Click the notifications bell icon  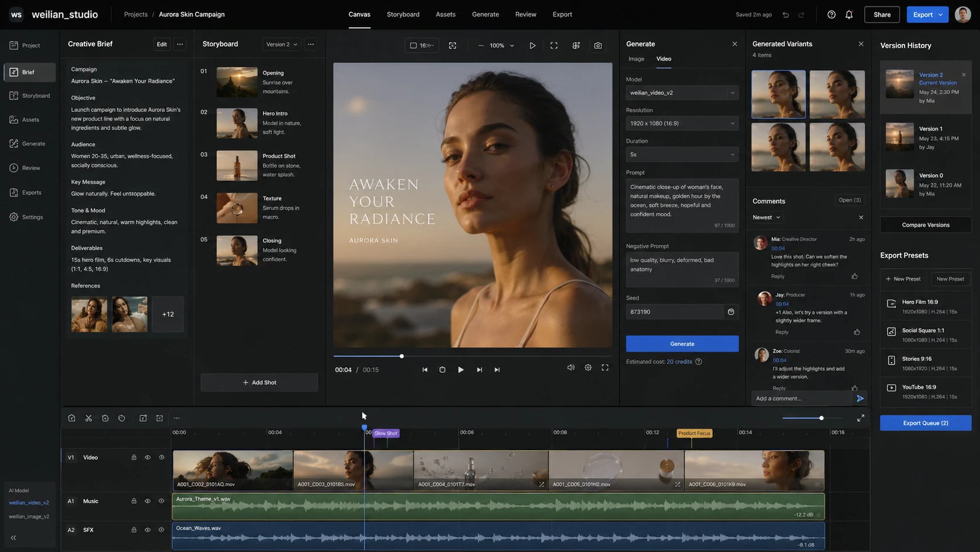(849, 15)
